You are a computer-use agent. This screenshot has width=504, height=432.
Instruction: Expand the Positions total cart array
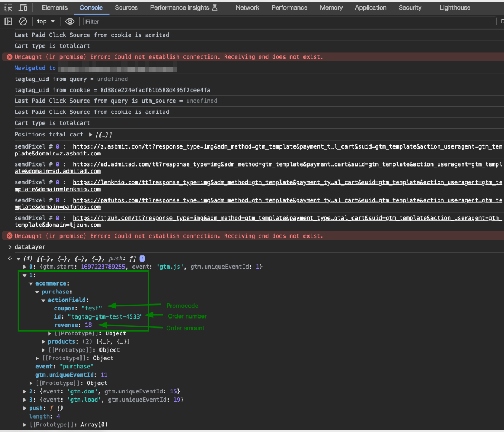pyautogui.click(x=91, y=135)
